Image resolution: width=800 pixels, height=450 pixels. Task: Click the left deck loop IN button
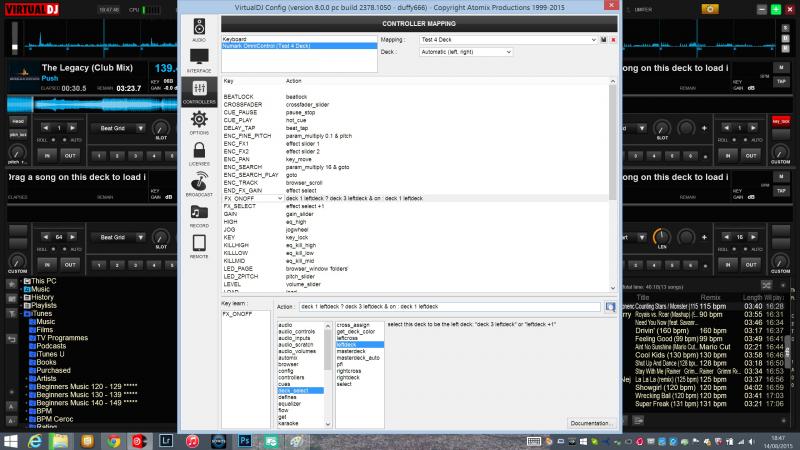47,156
